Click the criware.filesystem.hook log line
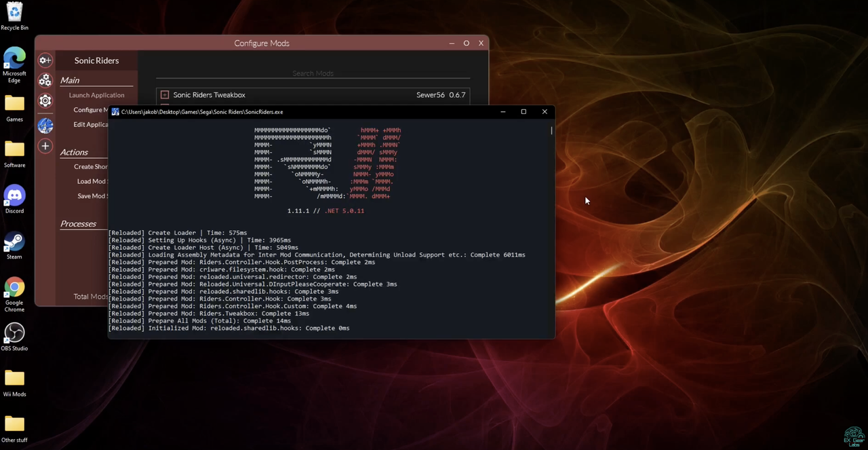 tap(222, 269)
